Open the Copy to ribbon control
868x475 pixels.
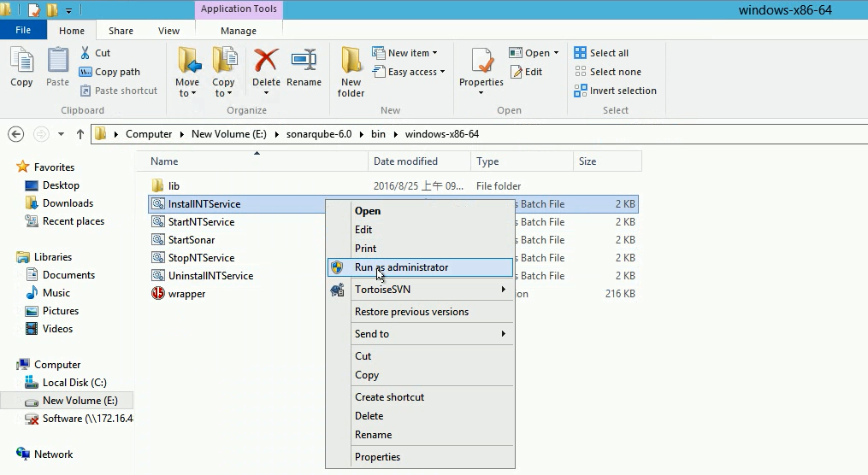coord(223,72)
